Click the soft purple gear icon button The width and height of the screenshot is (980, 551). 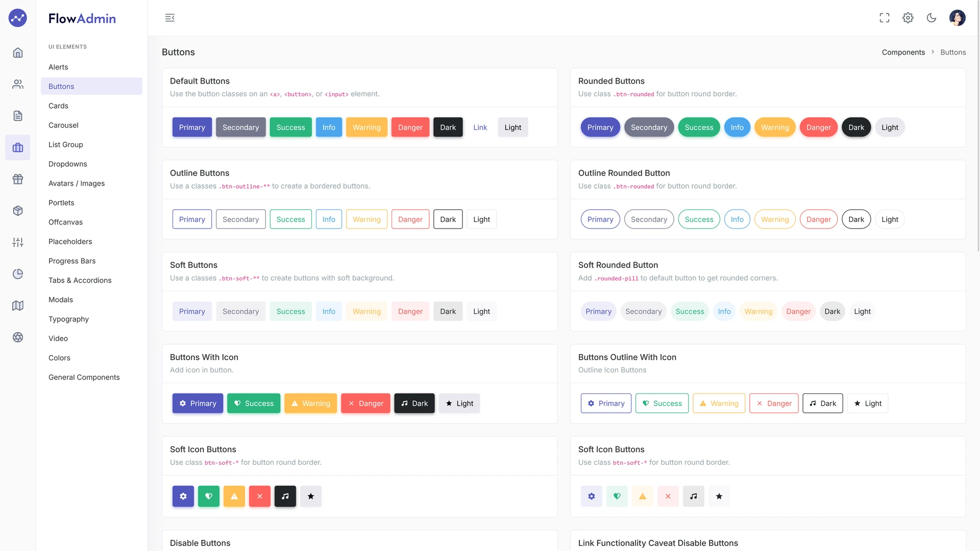[x=592, y=496]
